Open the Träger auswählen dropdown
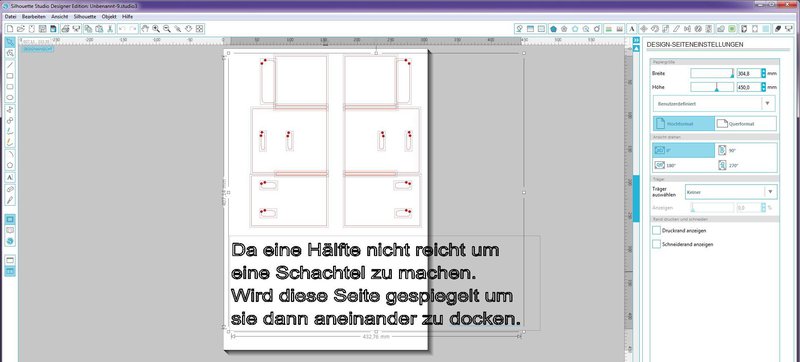The width and height of the screenshot is (800, 362). tap(731, 192)
